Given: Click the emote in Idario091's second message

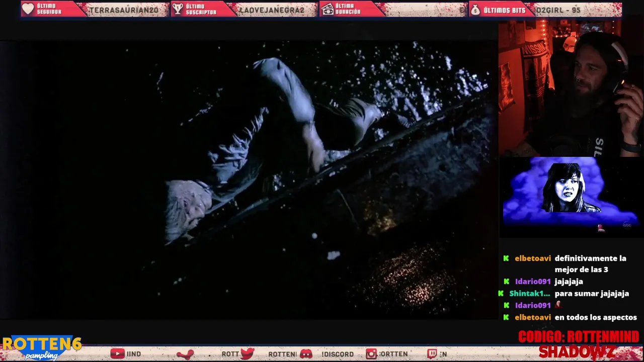Looking at the screenshot, I should click(x=557, y=305).
